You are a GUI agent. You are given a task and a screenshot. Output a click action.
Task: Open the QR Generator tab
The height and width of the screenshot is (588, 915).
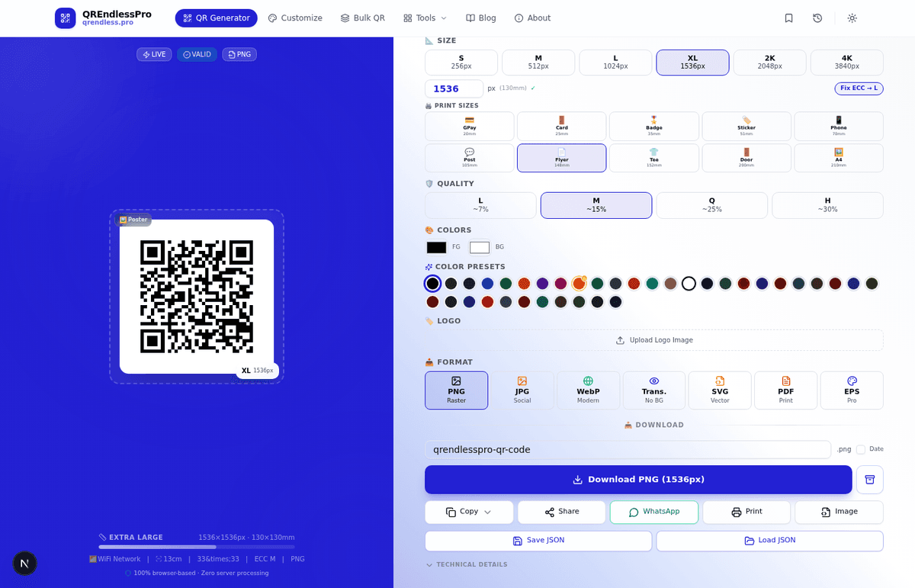217,18
